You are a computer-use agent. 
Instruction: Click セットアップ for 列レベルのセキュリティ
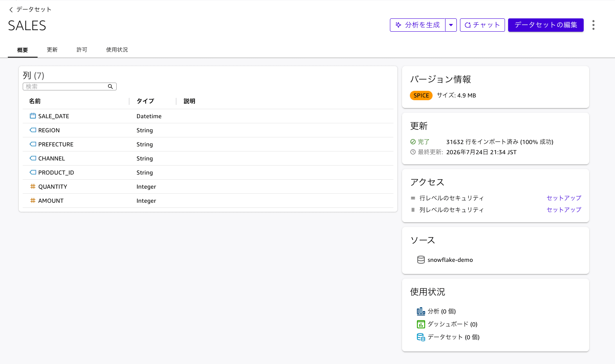[x=564, y=210]
